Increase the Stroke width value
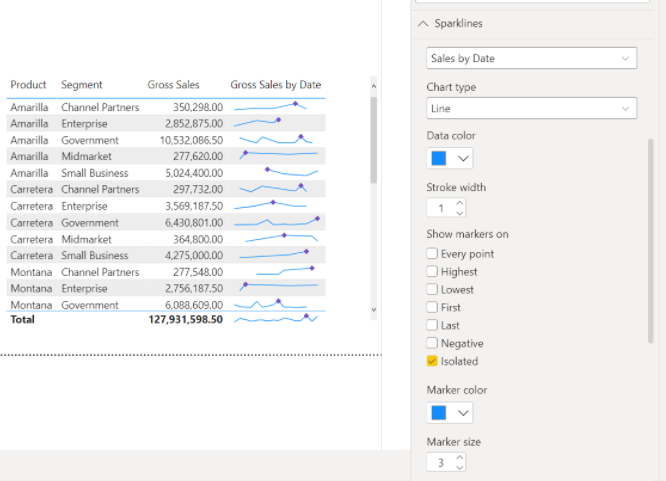Viewport: 666px width, 481px height. (x=460, y=203)
